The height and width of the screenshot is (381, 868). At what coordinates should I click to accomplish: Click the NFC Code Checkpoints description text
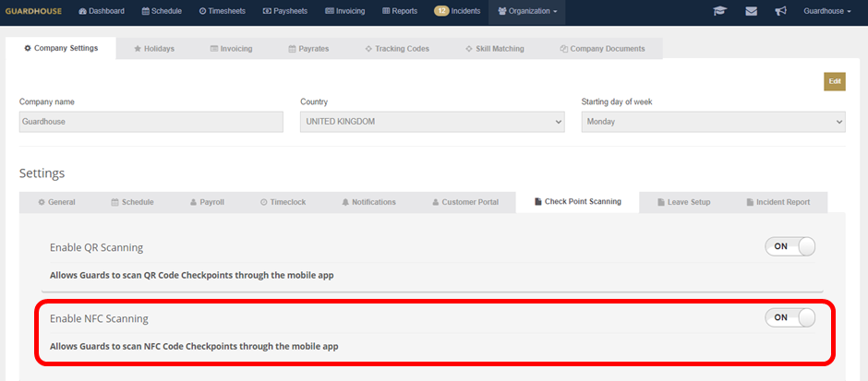point(194,347)
